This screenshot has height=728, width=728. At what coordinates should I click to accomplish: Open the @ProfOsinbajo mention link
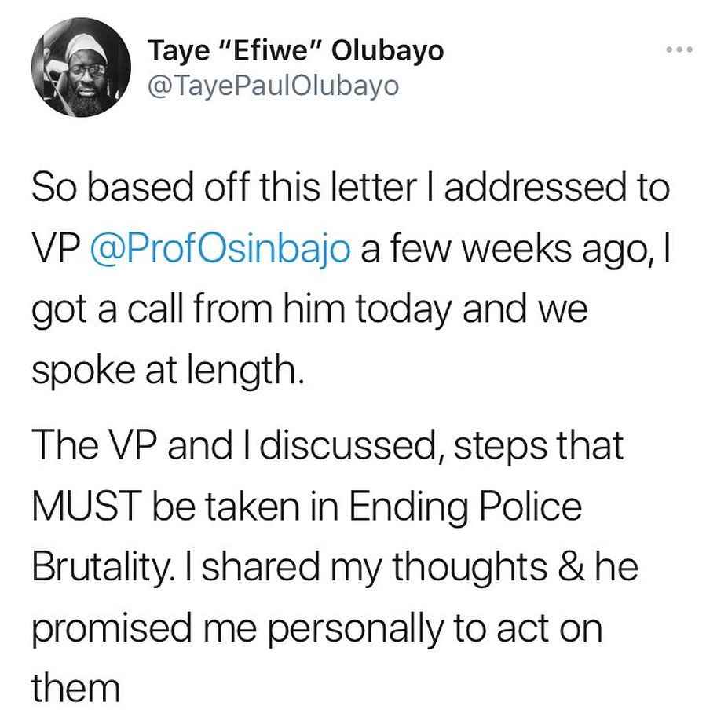click(x=220, y=249)
